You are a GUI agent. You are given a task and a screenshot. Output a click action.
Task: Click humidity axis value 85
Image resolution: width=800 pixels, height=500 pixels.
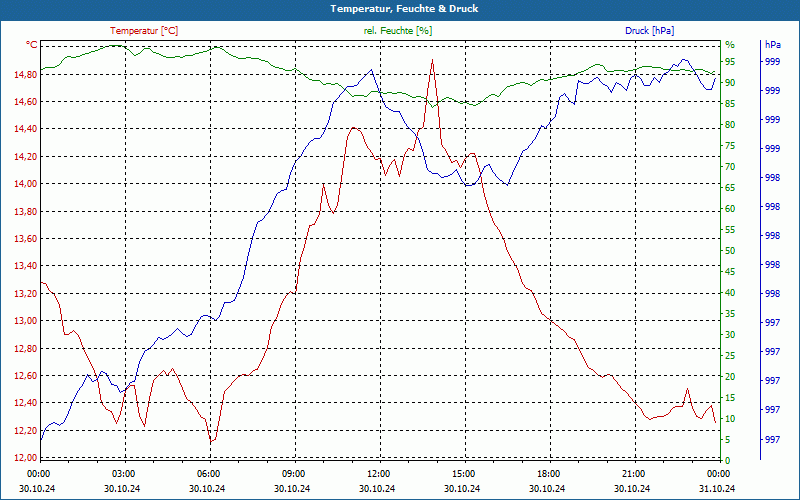[730, 104]
